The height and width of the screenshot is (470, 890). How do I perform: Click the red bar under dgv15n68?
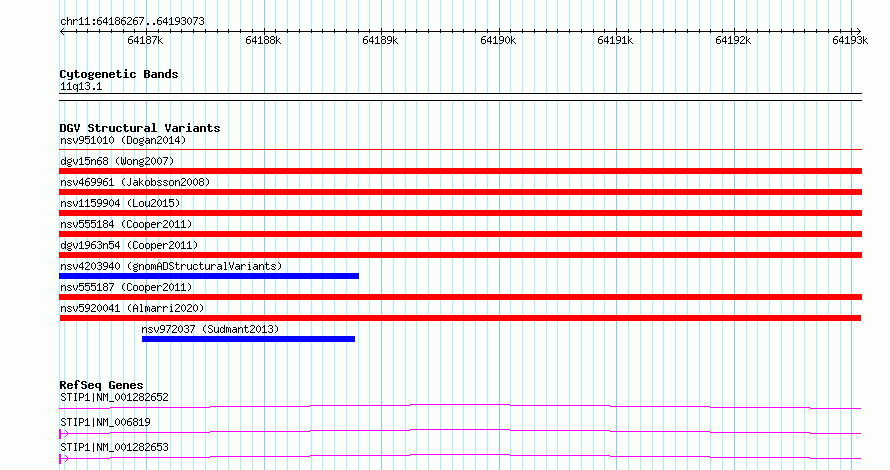(460, 171)
